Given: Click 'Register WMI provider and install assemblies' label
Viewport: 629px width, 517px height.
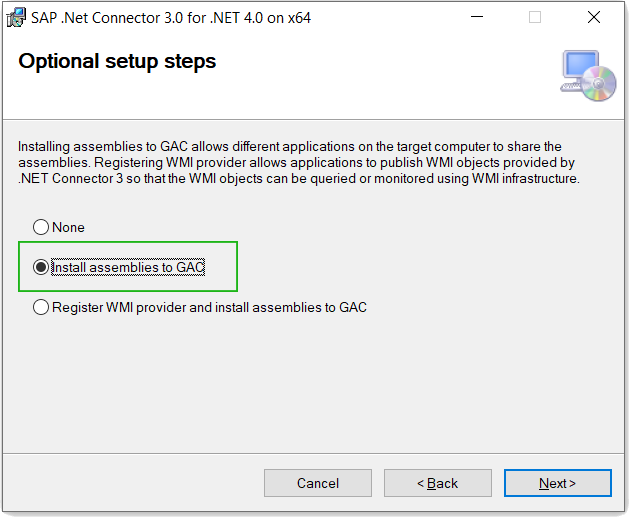Looking at the screenshot, I should [209, 308].
